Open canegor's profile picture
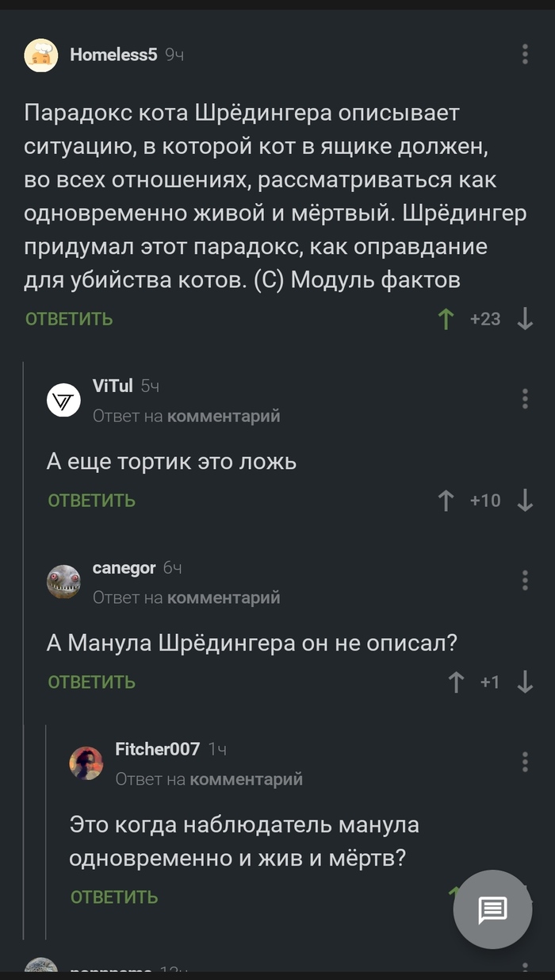Viewport: 555px width, 980px height. tap(63, 581)
